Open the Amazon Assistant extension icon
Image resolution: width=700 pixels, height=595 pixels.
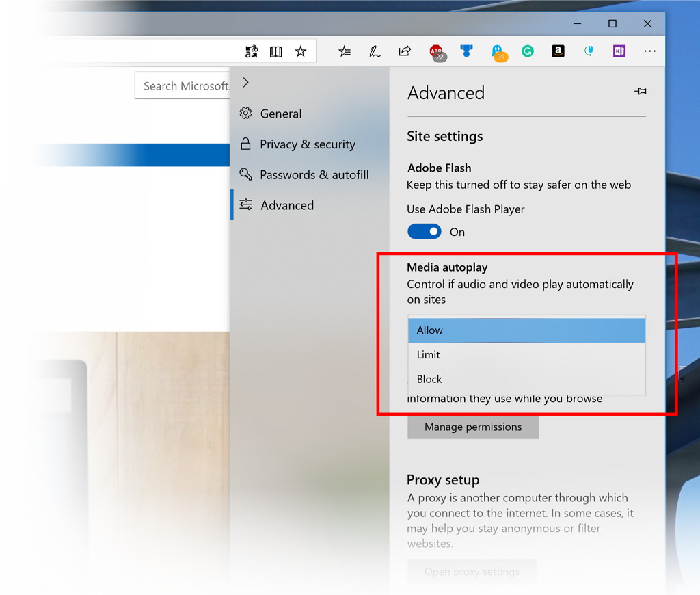click(x=558, y=51)
